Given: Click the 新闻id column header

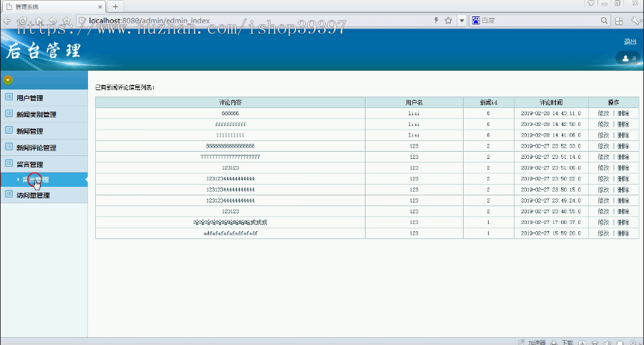Looking at the screenshot, I should click(x=488, y=102).
